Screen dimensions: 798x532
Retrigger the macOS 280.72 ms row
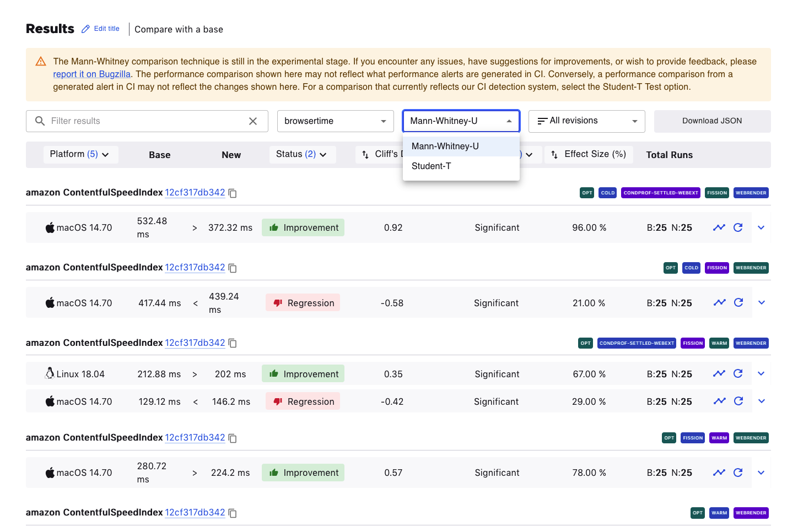tap(738, 473)
